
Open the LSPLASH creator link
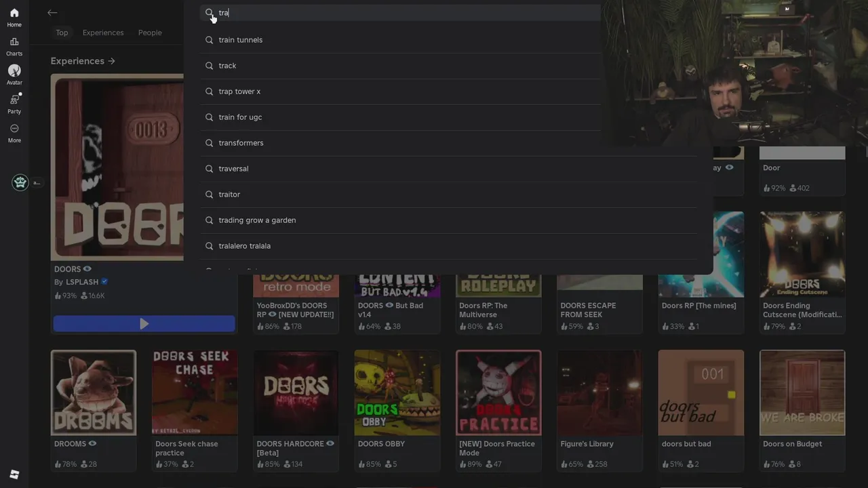(x=82, y=282)
